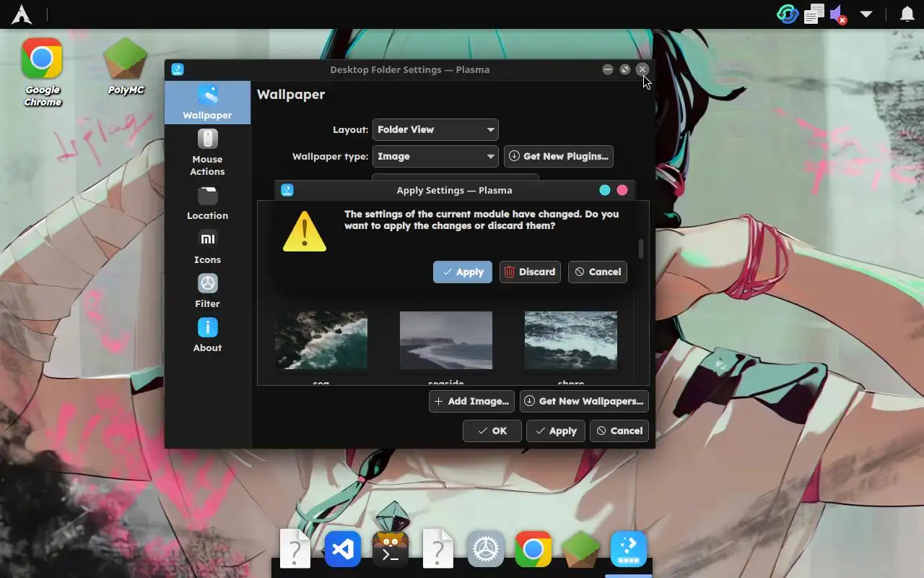Open the clipboard tray icon
Image resolution: width=924 pixels, height=578 pixels.
click(x=814, y=14)
